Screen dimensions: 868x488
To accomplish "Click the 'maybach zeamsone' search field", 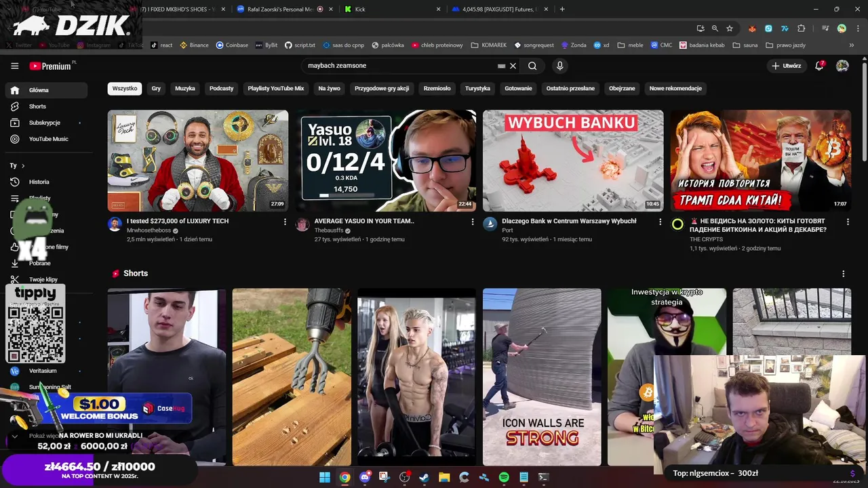I will pos(400,66).
